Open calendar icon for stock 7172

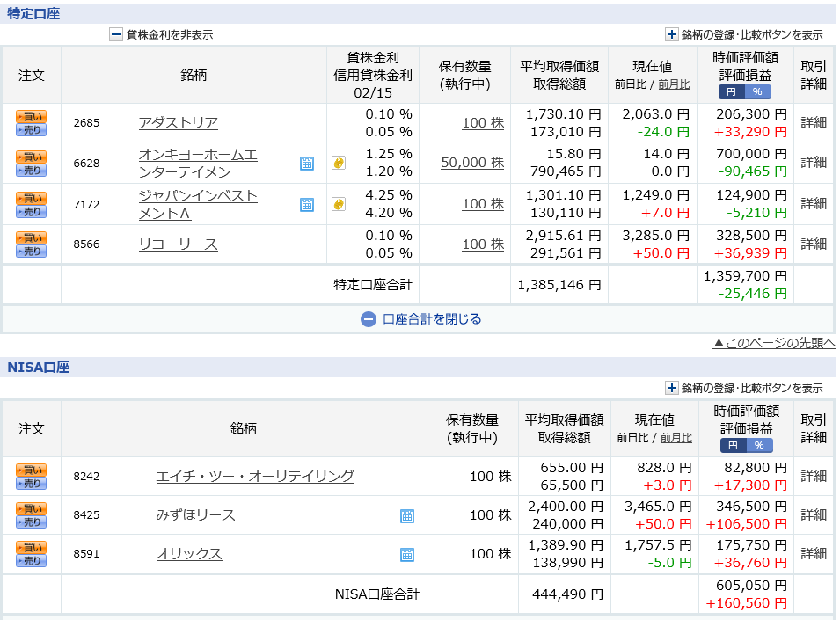307,205
